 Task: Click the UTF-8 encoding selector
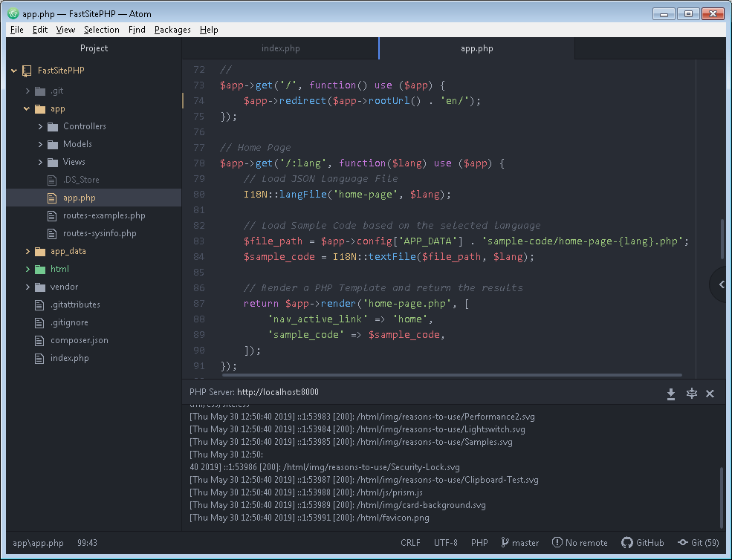(x=446, y=543)
